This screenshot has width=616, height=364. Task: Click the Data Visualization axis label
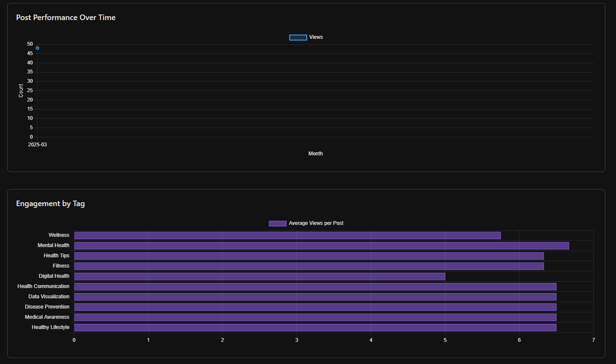click(49, 297)
